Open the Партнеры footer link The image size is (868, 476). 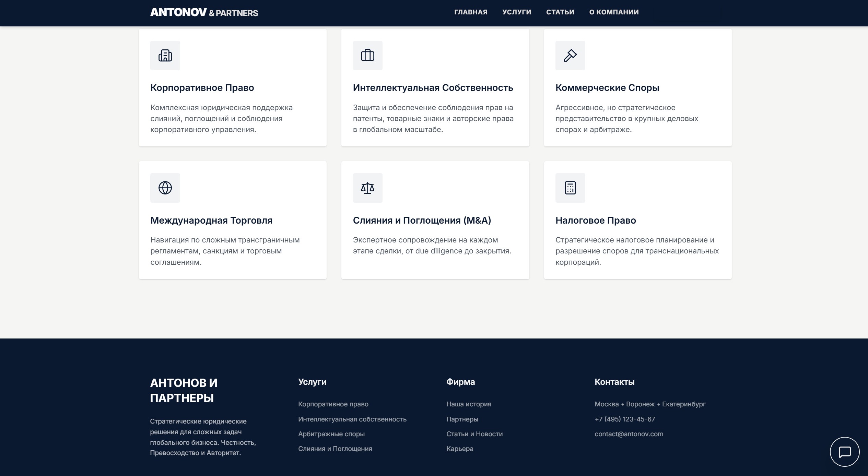pos(462,419)
